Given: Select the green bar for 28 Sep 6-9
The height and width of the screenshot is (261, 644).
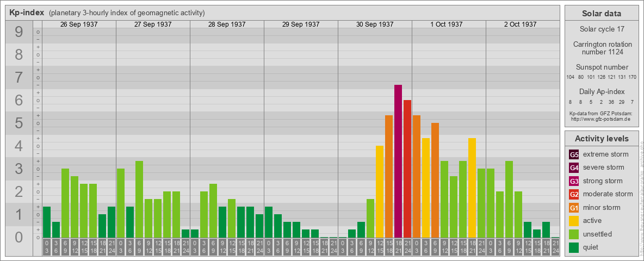Looking at the screenshot, I should point(213,211).
